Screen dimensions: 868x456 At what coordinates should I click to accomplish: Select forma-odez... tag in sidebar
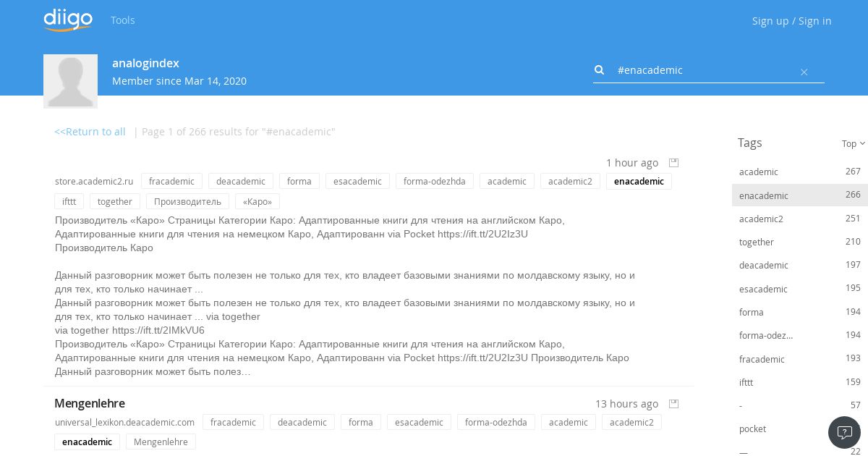point(799,335)
